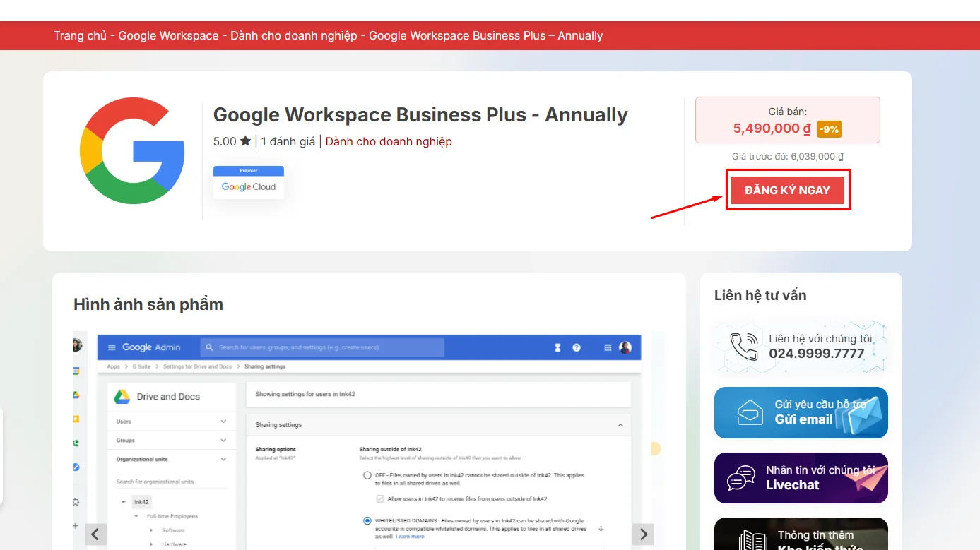Open Dành cho doanh nghiệp link below title
Viewport: 980px width, 550px height.
(389, 141)
